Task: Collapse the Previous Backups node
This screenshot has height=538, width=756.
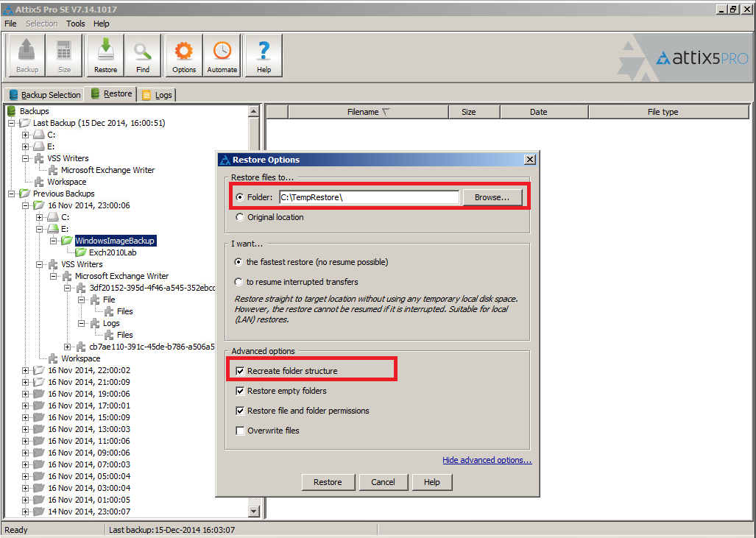Action: 11,194
